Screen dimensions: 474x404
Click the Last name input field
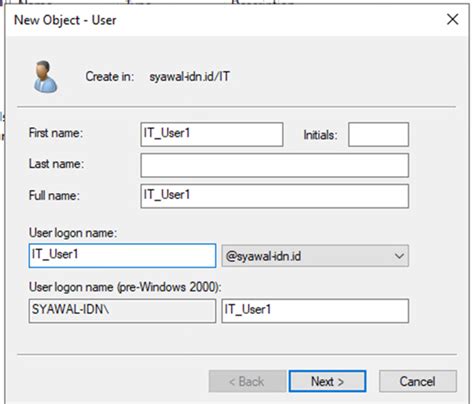coord(275,165)
